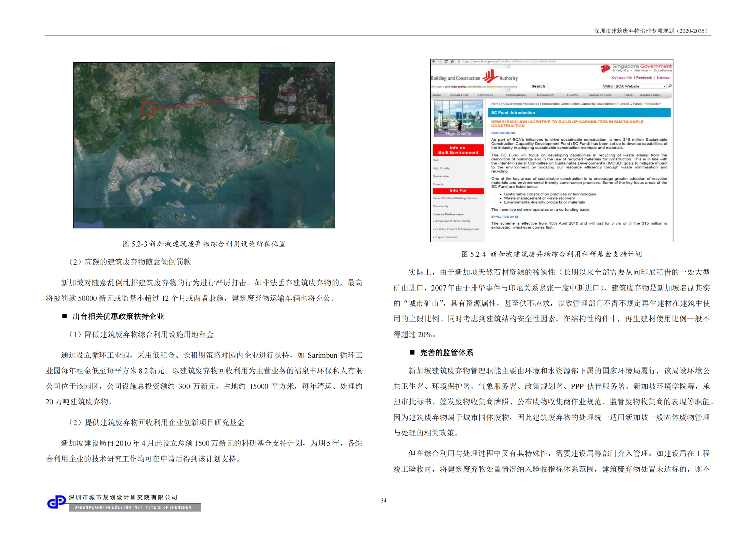Open the About BCA menu
The width and height of the screenshot is (756, 535).
pyautogui.click(x=459, y=95)
